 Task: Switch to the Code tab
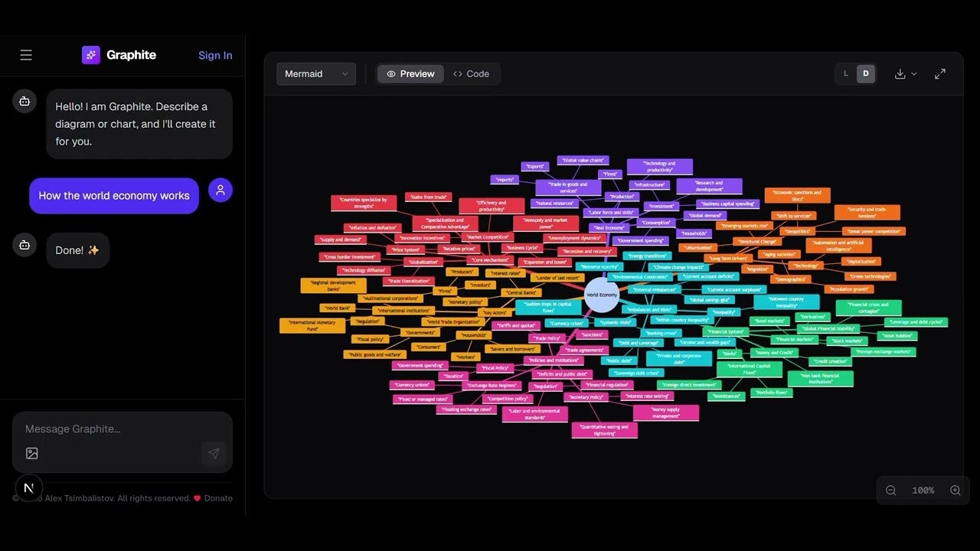472,73
